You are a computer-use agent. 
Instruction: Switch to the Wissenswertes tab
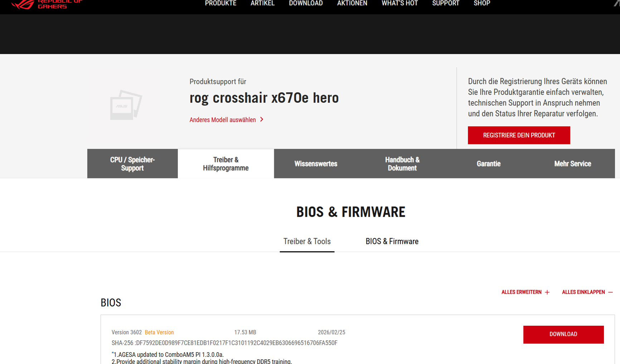(x=316, y=164)
